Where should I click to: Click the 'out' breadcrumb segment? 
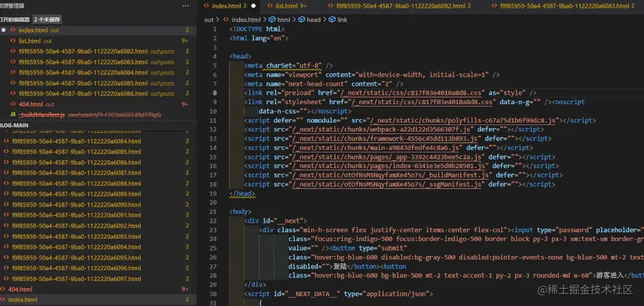click(x=209, y=20)
